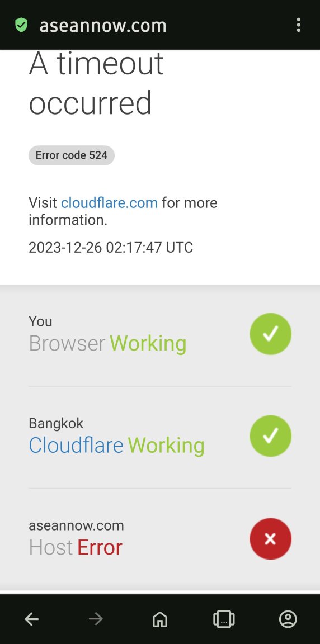The width and height of the screenshot is (320, 644).
Task: Select the timestamp 2023-12-26 02:17:47 UTC text
Action: coord(111,248)
